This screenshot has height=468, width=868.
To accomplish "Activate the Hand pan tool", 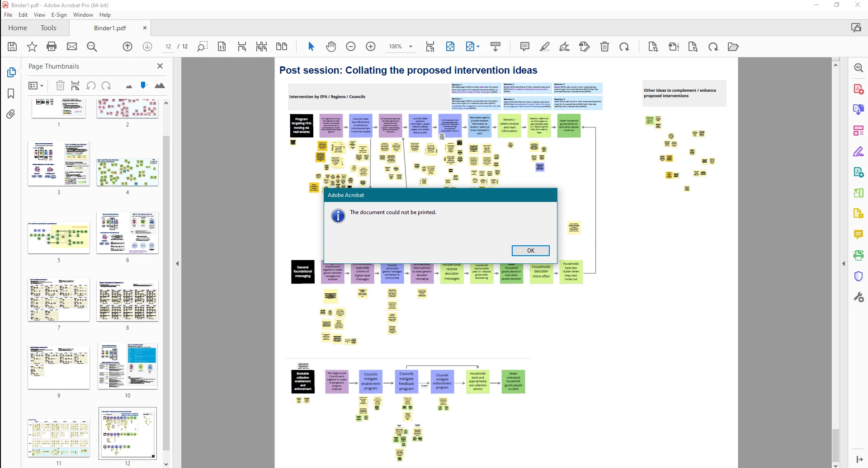I will pos(331,47).
